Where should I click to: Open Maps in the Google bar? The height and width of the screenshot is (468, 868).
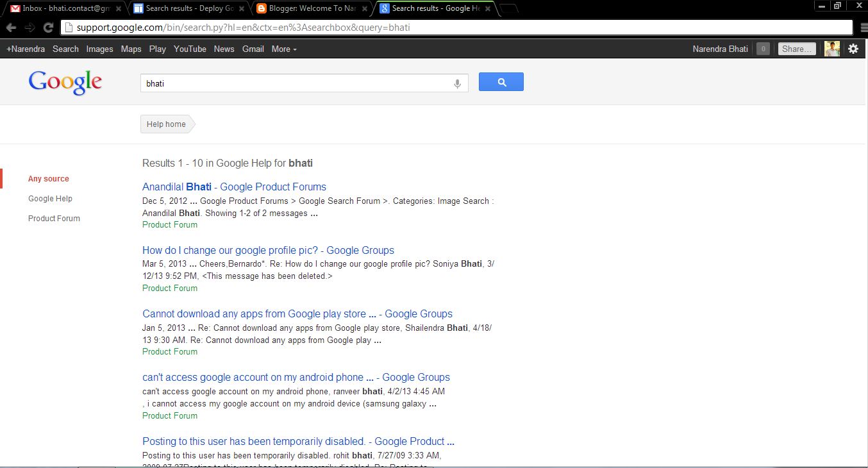tap(131, 49)
